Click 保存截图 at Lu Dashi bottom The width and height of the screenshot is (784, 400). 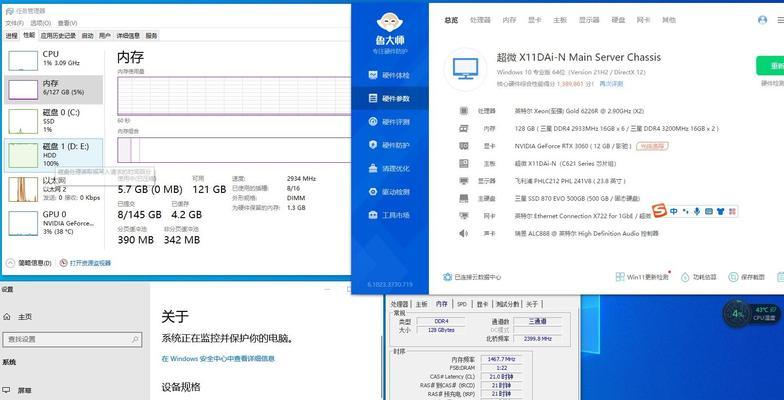pos(747,276)
